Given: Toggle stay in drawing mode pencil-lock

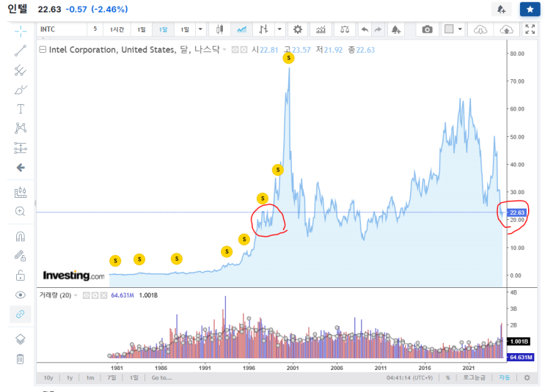Looking at the screenshot, I should click(20, 256).
